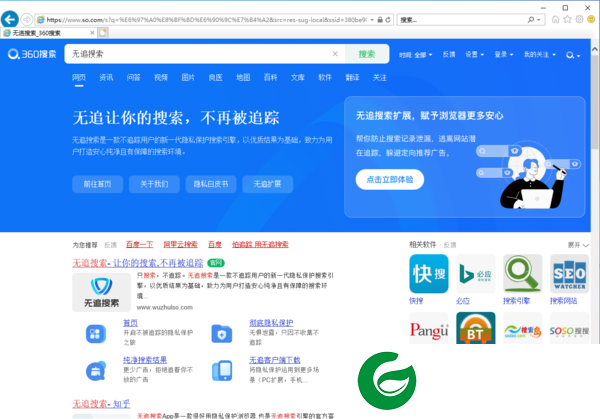The width and height of the screenshot is (600, 419).
Task: Click the smiley feedback icon
Action: (x=592, y=19)
